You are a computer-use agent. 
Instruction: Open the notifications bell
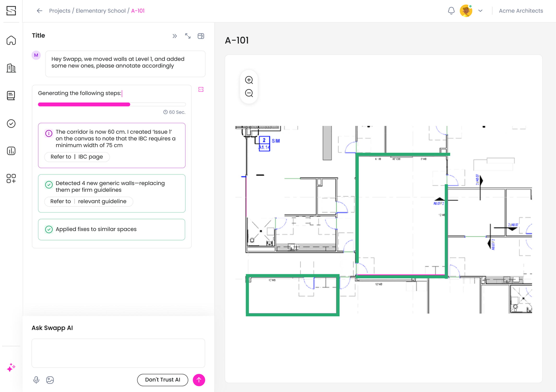pyautogui.click(x=451, y=11)
